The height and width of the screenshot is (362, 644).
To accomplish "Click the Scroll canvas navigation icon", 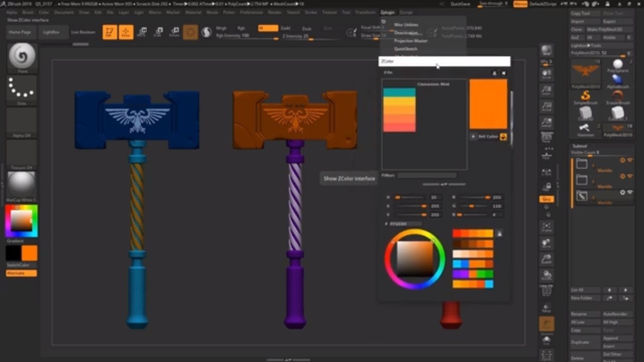I will point(546,75).
